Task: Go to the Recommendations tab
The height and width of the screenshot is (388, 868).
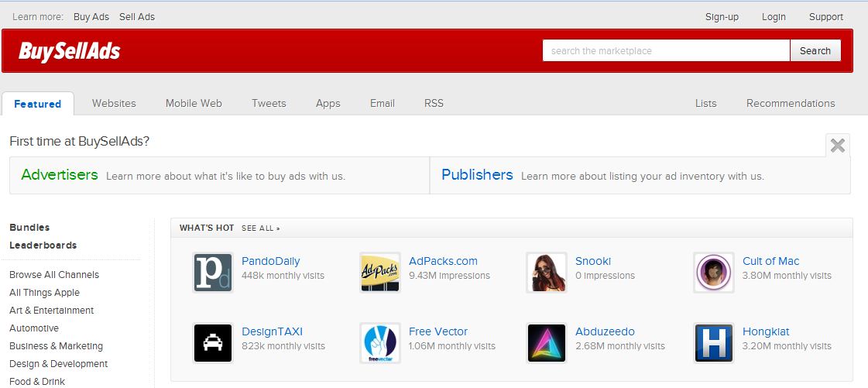Action: pos(790,103)
